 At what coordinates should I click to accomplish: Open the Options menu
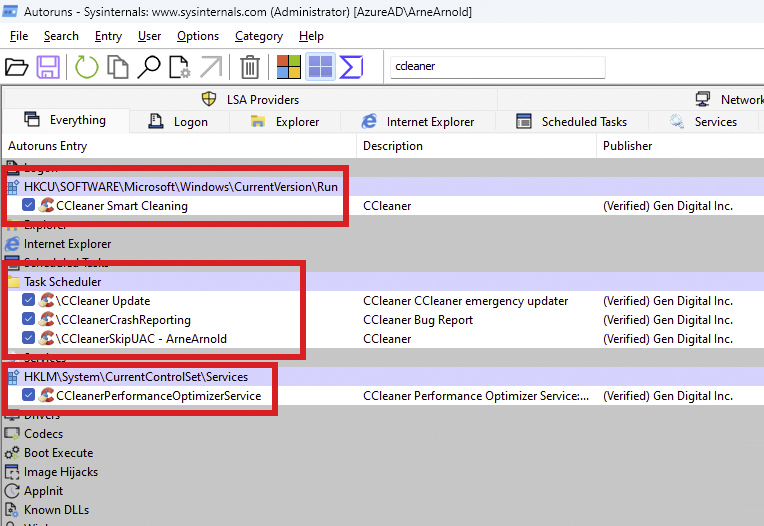coord(197,36)
